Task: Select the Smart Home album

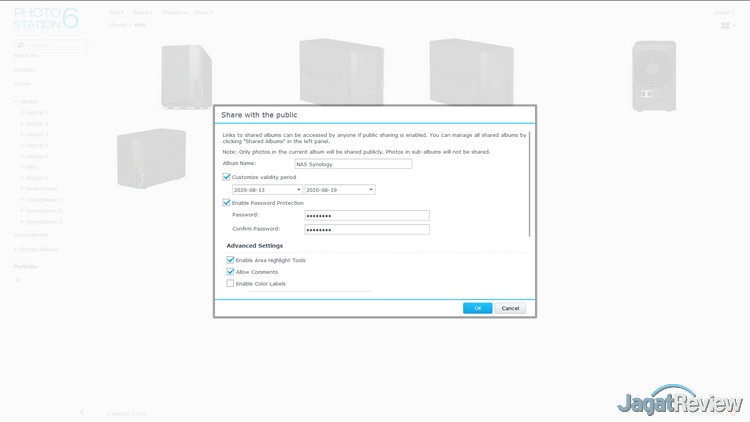Action: tap(41, 189)
